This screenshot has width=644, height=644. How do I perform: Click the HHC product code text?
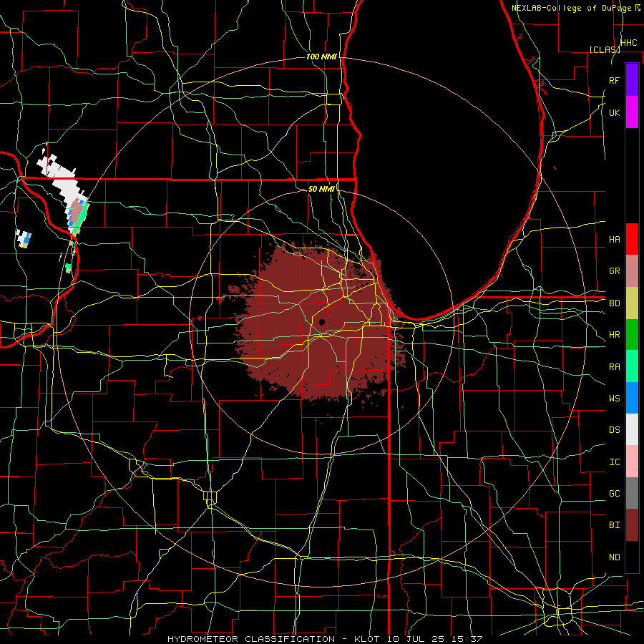pyautogui.click(x=628, y=43)
